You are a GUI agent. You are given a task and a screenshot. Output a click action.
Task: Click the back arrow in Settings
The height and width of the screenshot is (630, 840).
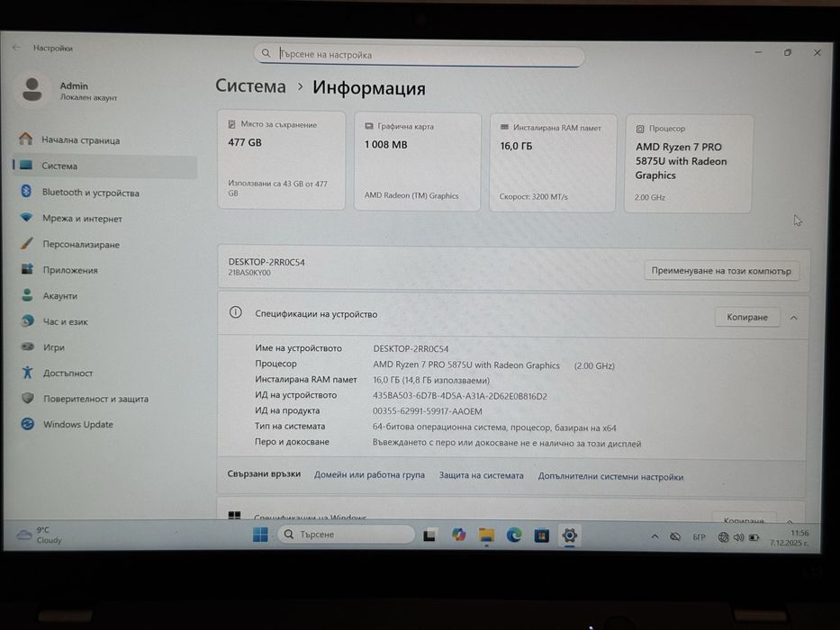pos(16,47)
